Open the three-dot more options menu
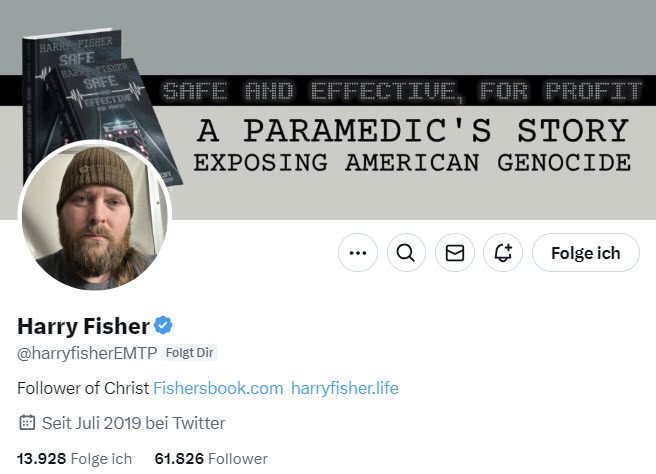 [358, 253]
